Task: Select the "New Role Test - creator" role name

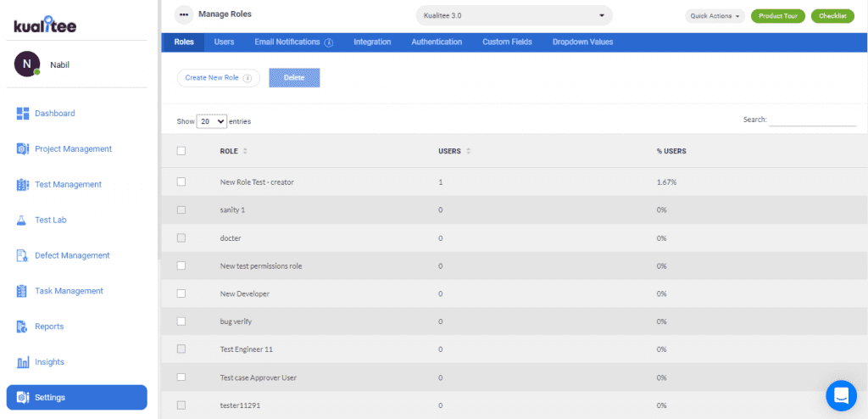Action: [257, 182]
